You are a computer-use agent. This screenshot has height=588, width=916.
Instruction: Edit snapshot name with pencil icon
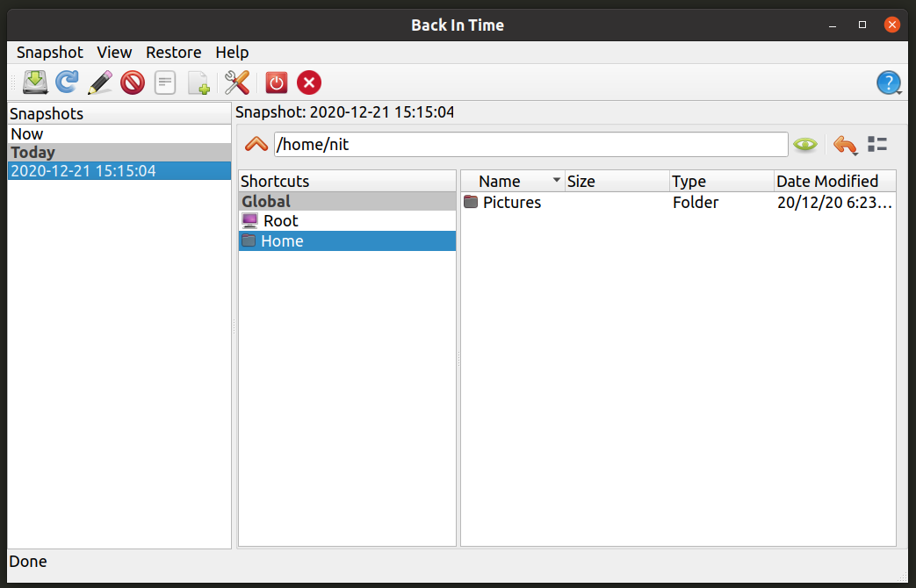click(100, 82)
